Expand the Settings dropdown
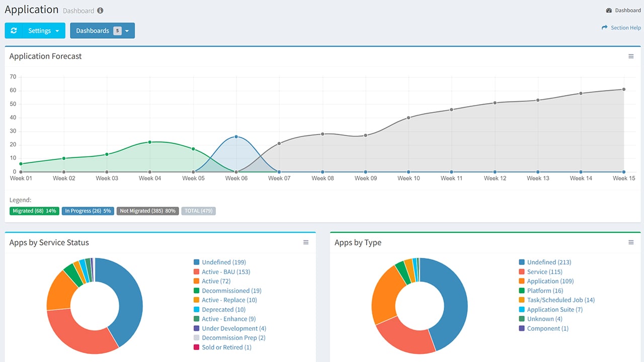The width and height of the screenshot is (644, 362). tap(44, 31)
